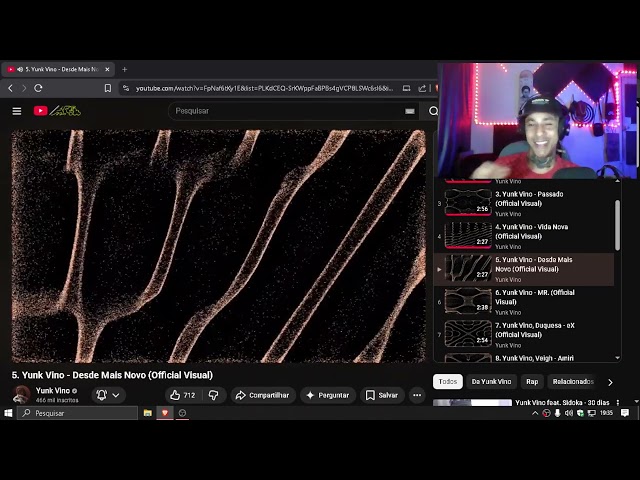Screen dimensions: 640x480
Task: Open the microphone tray icon
Action: pos(557,413)
